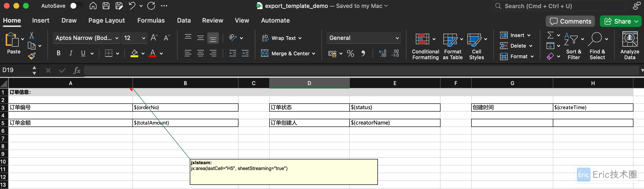Screen dimensions: 644x189
Task: Open the Cell Styles gallery
Action: [477, 46]
